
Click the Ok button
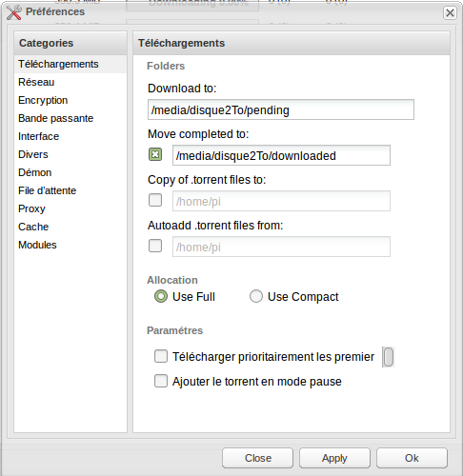412,458
